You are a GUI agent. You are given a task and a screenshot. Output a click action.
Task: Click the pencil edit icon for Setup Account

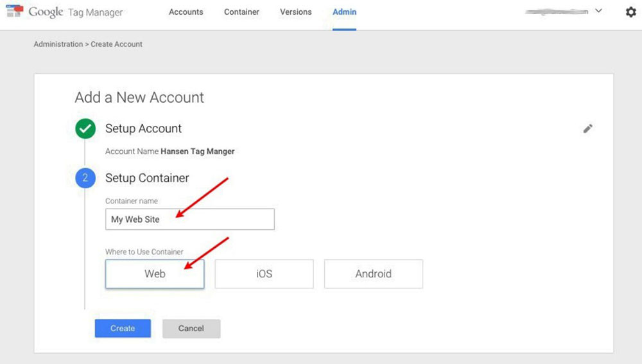pos(587,128)
